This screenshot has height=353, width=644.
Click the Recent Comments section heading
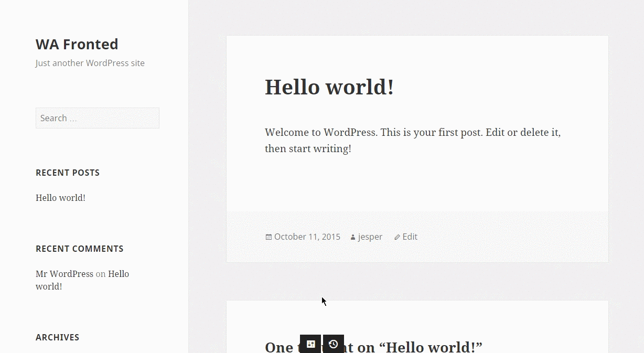click(x=80, y=249)
